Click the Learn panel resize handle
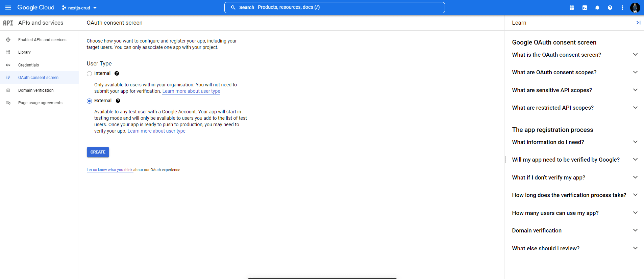Viewport: 644px width, 279px height. 505,159
